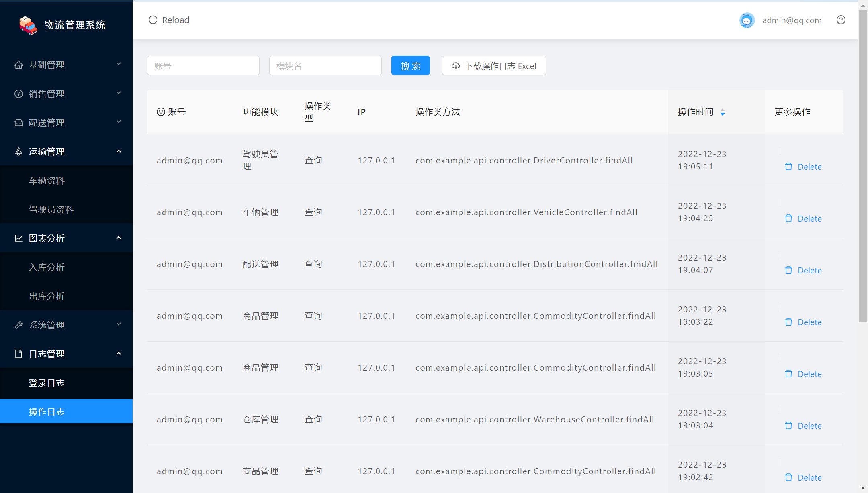Collapse the 运输管理 menu chevron
Image resolution: width=868 pixels, height=493 pixels.
pos(119,151)
